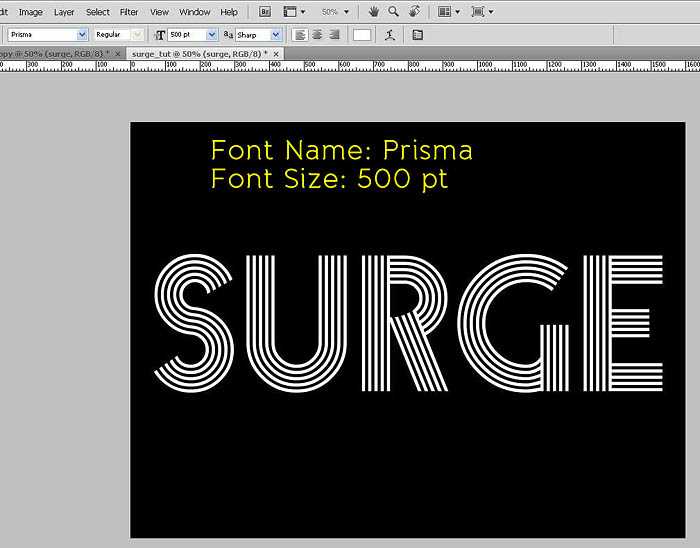The width and height of the screenshot is (700, 548).
Task: Click the white text color swatch
Action: click(362, 35)
